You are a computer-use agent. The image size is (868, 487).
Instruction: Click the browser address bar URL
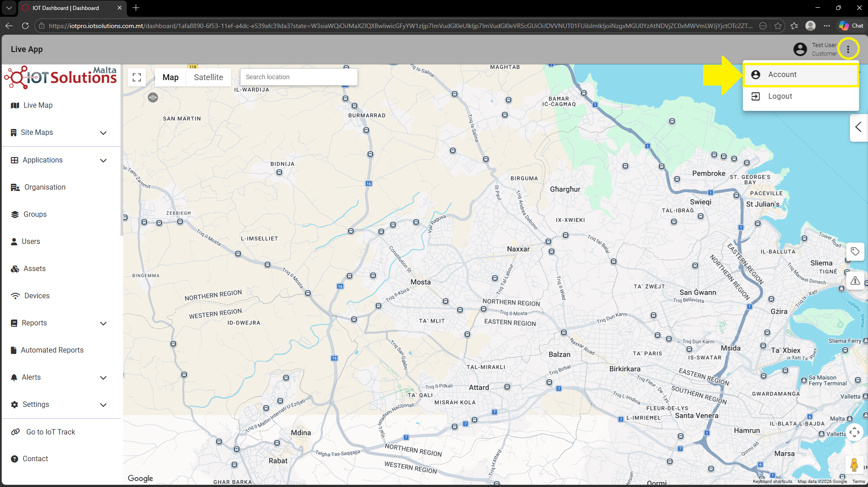[401, 26]
